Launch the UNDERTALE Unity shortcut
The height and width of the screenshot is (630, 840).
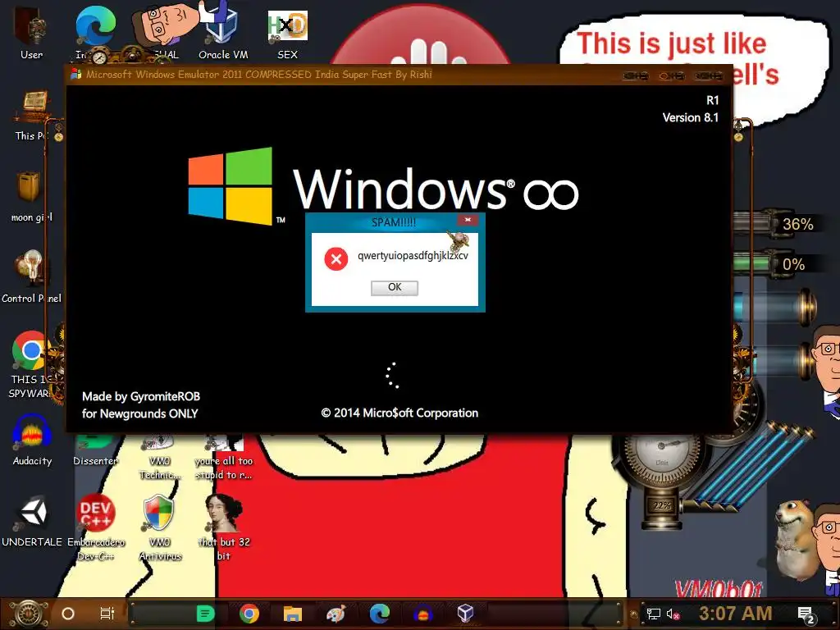pyautogui.click(x=32, y=522)
